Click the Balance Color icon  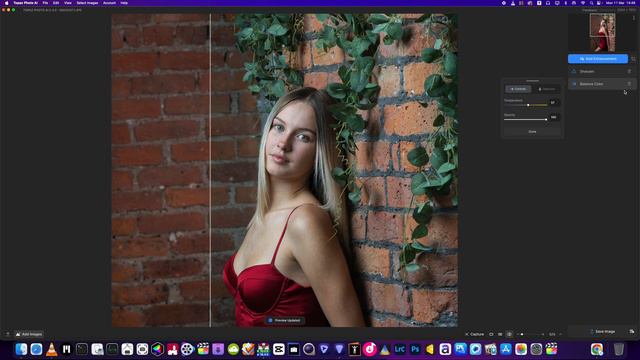574,84
